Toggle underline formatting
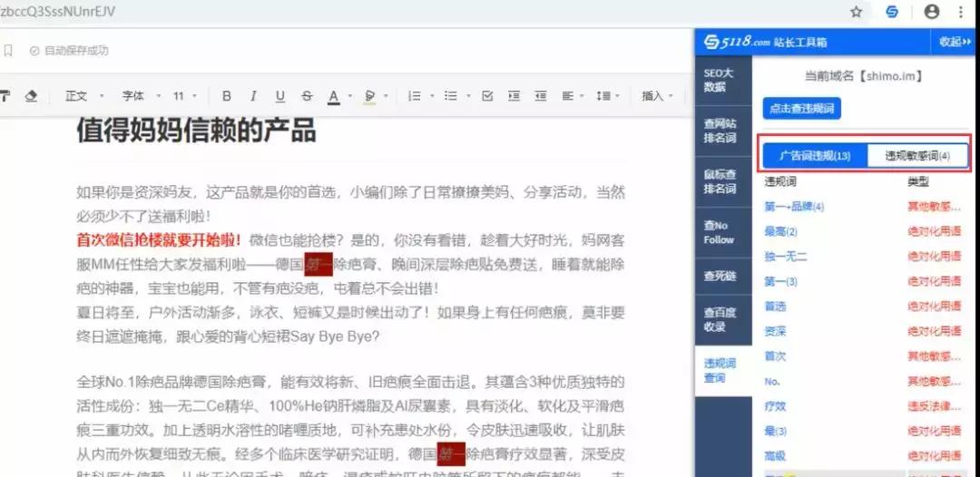Screen dimensions: 980x477 click(280, 96)
